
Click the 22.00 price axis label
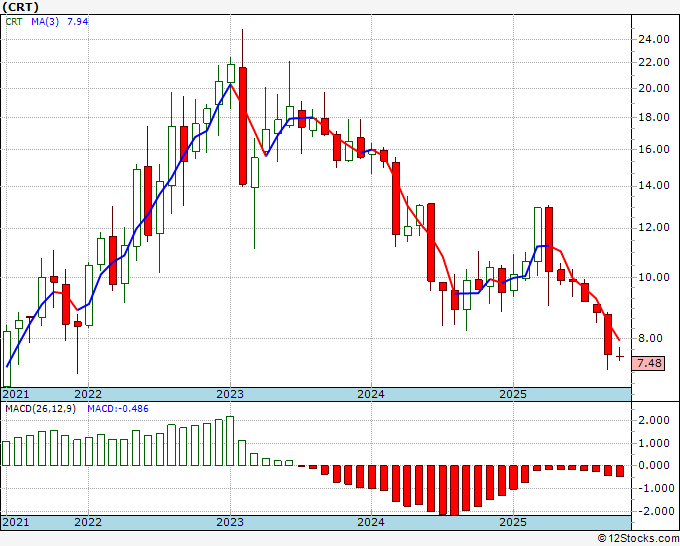click(x=654, y=62)
